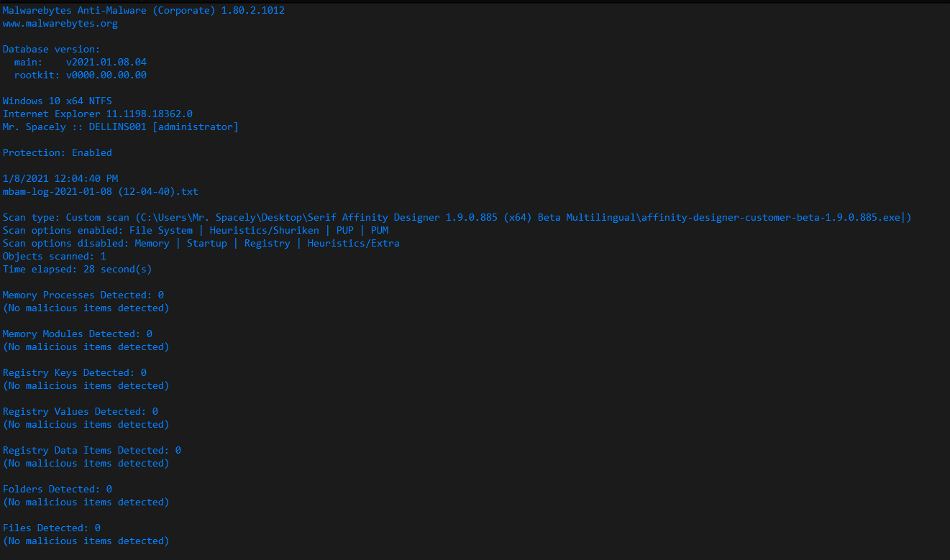The height and width of the screenshot is (560, 950).
Task: Click the Internet Explorer version line
Action: coord(98,114)
